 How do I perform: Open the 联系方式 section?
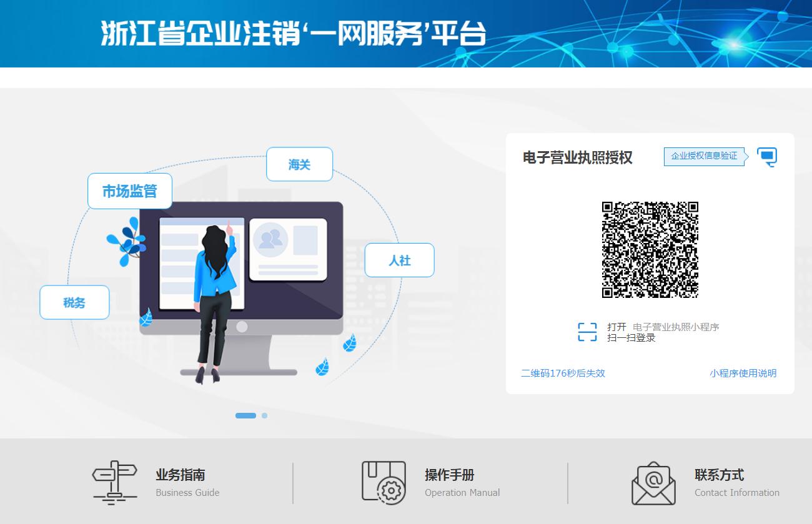tap(719, 475)
